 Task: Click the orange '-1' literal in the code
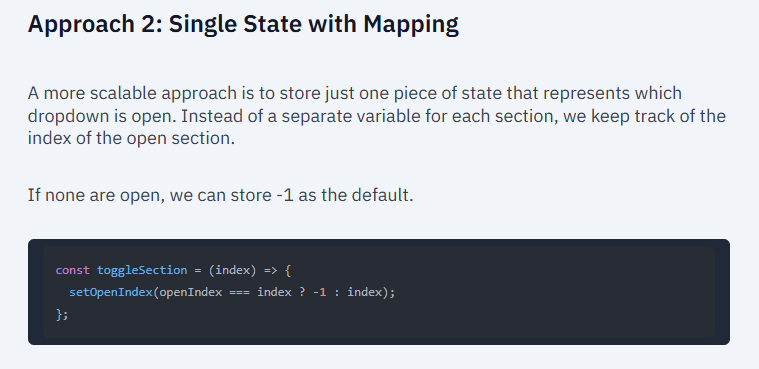point(319,292)
